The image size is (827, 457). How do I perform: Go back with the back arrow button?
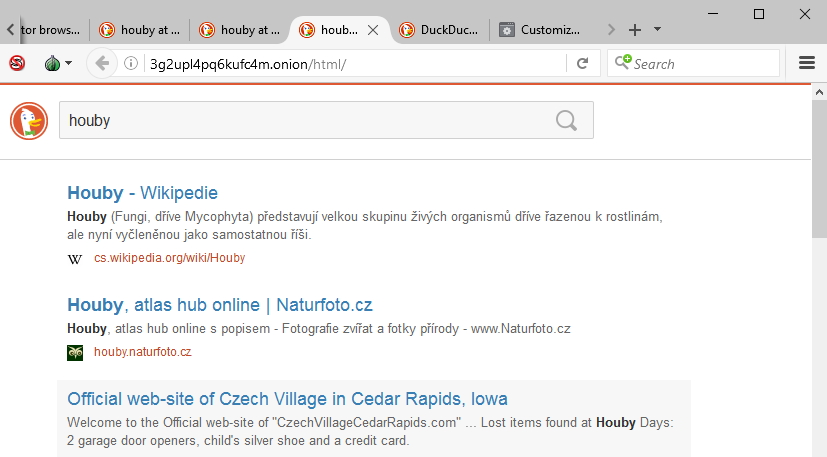(x=102, y=64)
